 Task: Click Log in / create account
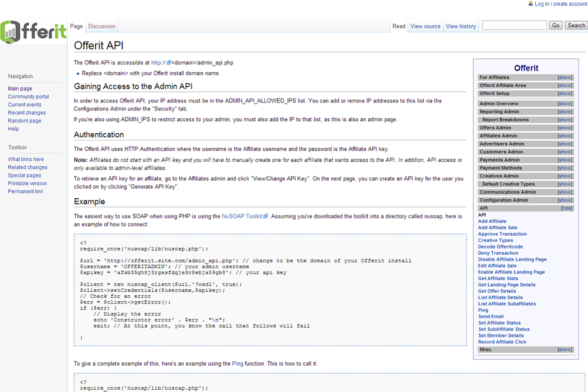[561, 4]
